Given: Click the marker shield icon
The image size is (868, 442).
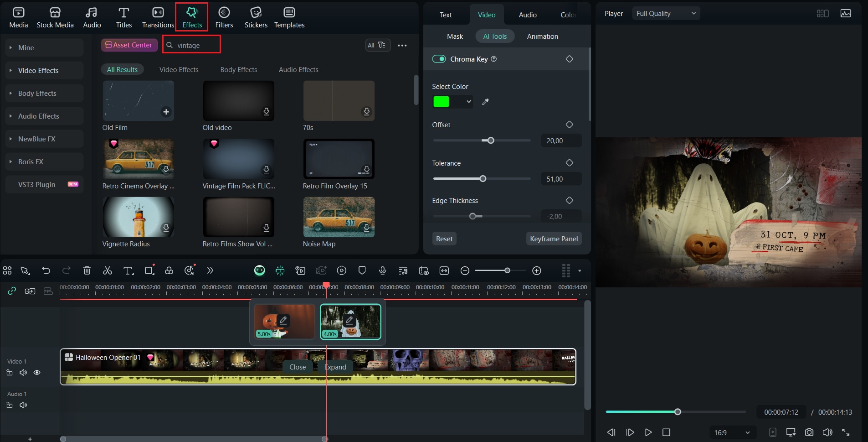Looking at the screenshot, I should (x=362, y=270).
